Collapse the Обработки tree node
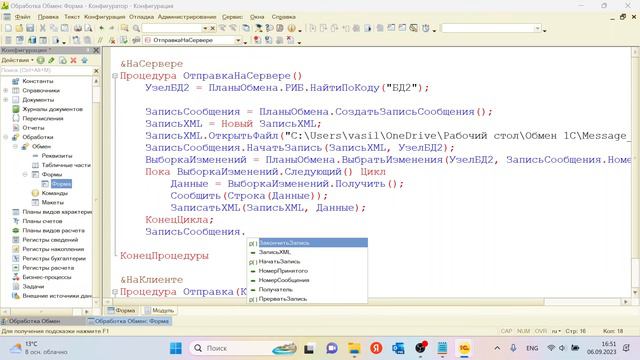 [x=6, y=137]
